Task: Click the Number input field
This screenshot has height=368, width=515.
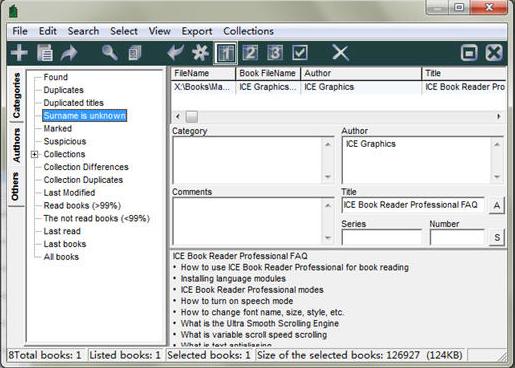Action: (457, 237)
